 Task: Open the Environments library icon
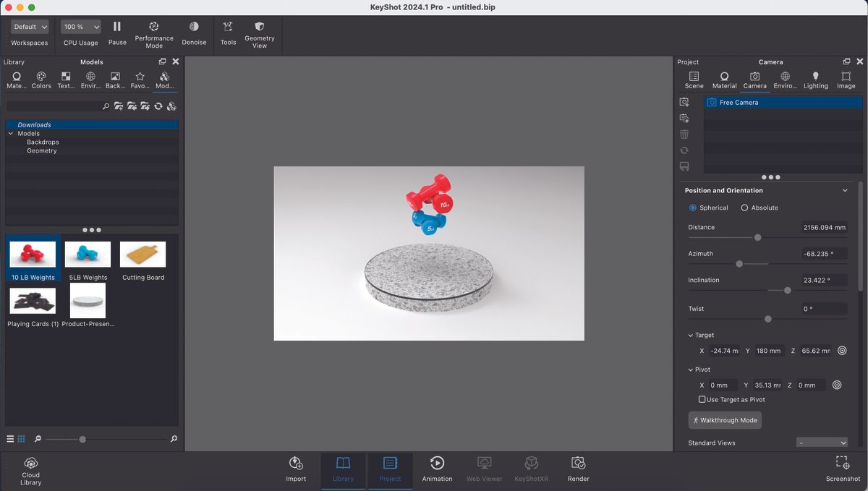point(90,76)
